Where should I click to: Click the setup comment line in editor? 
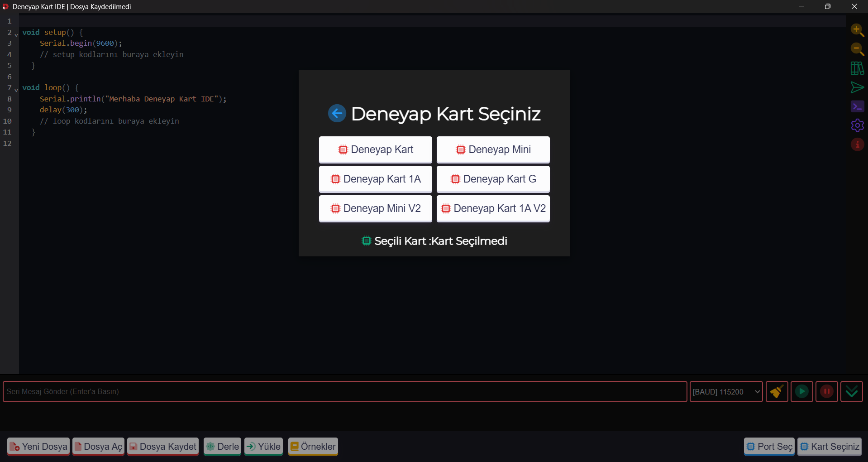[x=111, y=54]
